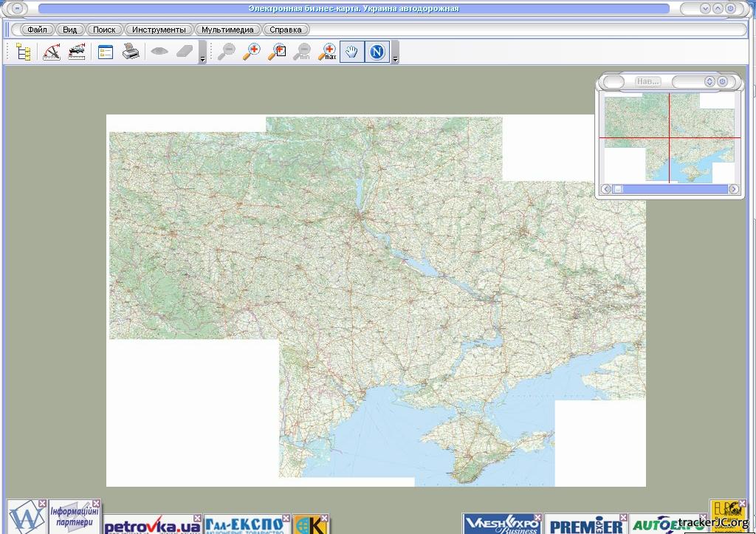Open the legend list window icon
Image resolution: width=756 pixels, height=534 pixels.
coord(106,52)
